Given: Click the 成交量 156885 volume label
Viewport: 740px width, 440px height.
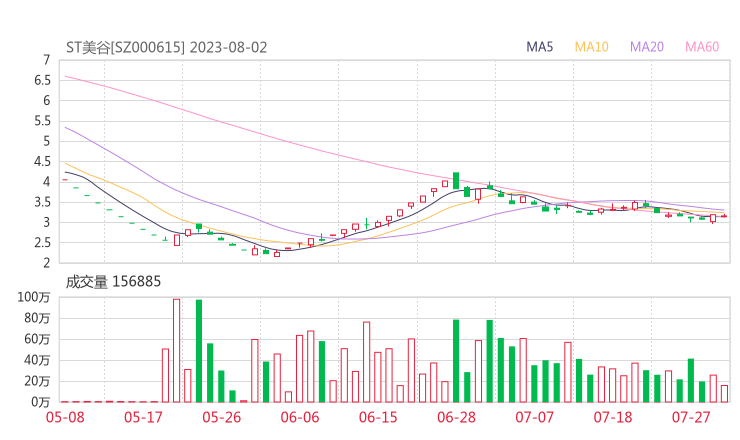Looking at the screenshot, I should click(x=113, y=282).
